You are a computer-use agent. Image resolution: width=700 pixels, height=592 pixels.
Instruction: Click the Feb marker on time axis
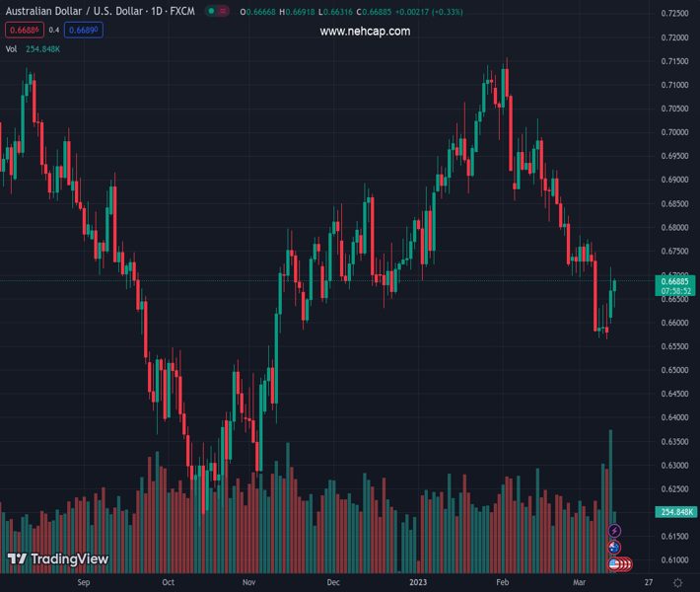[502, 583]
